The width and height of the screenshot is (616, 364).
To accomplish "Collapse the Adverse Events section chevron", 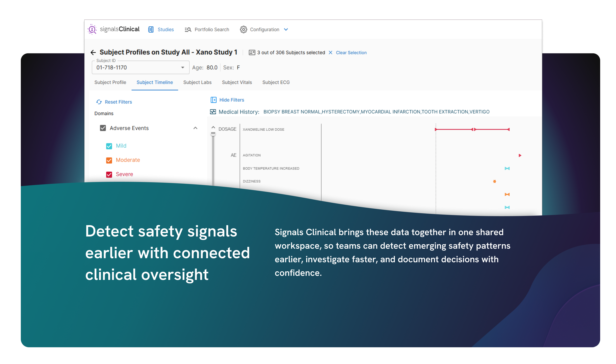I will (x=195, y=128).
